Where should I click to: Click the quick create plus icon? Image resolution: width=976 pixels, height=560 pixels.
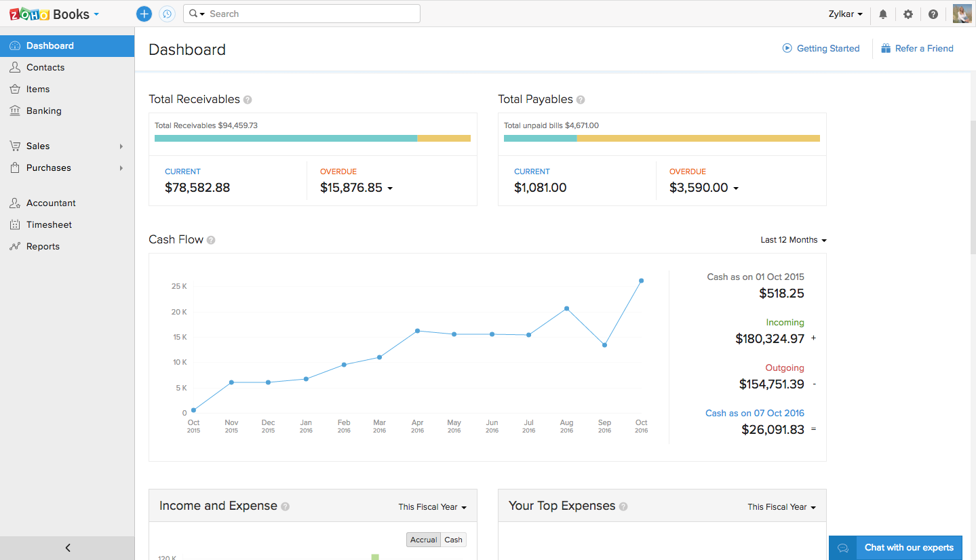pyautogui.click(x=144, y=14)
